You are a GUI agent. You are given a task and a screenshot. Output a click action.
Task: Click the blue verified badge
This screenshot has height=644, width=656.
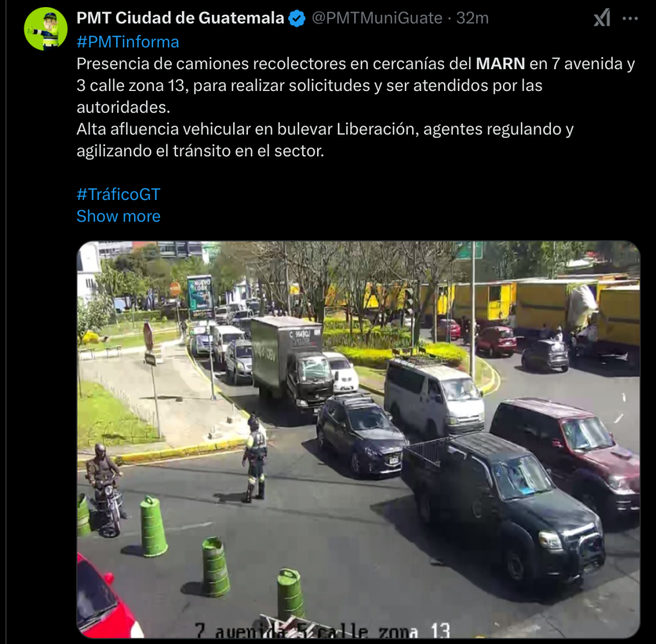pos(297,19)
